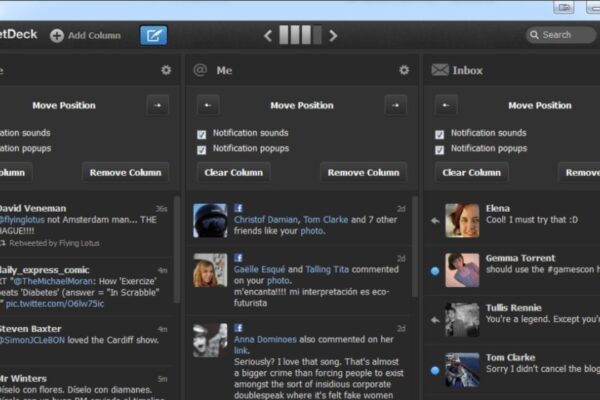
Task: Click Remove Column in the leftmost column
Action: coord(126,173)
